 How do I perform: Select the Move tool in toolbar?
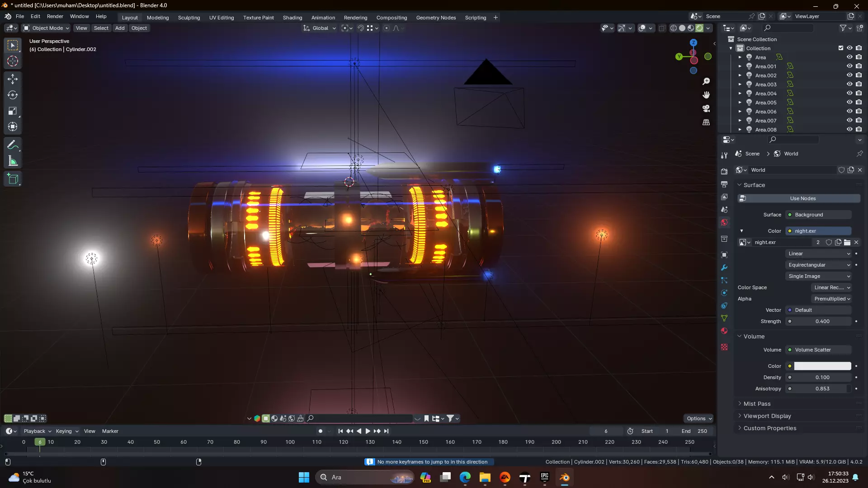(x=13, y=79)
